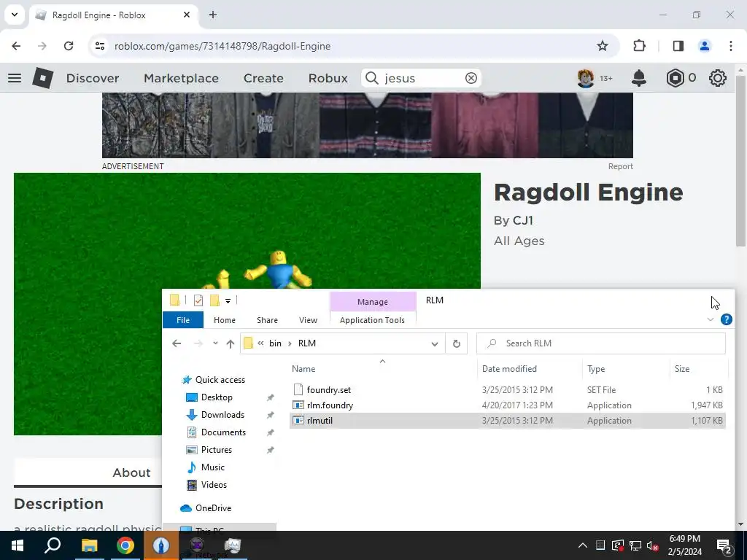Open Pictures in the navigation pane
Viewport: 747px width, 560px height.
click(216, 449)
